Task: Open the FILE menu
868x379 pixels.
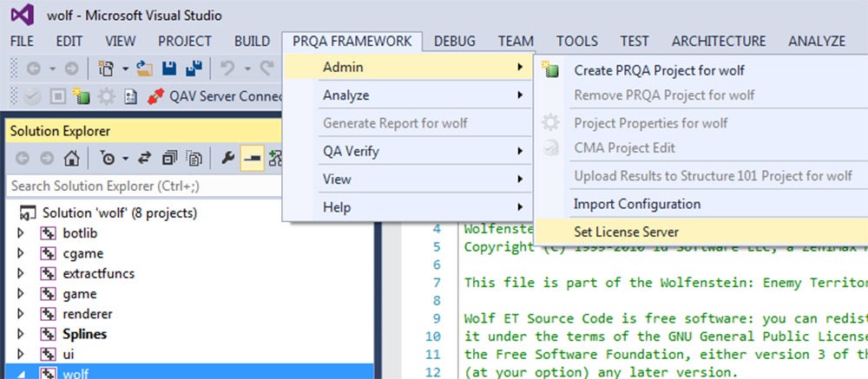Action: click(x=23, y=42)
